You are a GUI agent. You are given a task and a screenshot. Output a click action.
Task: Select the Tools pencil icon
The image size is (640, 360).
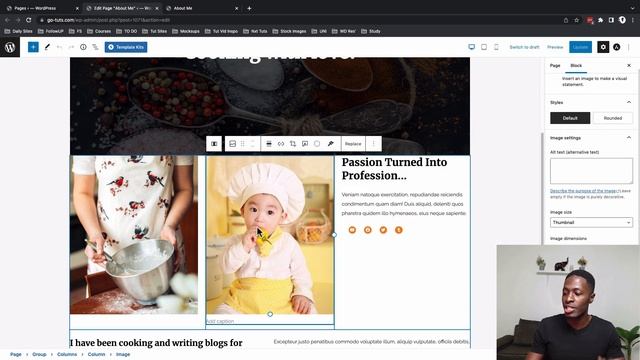coord(47,47)
